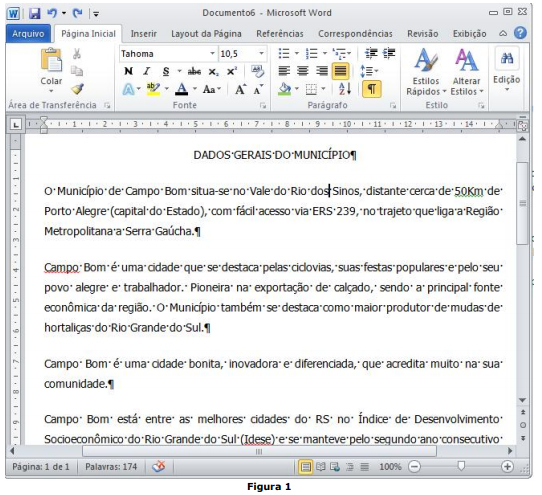Image resolution: width=542 pixels, height=495 pixels.
Task: Switch to Full Screen Reading view
Action: tap(320, 467)
